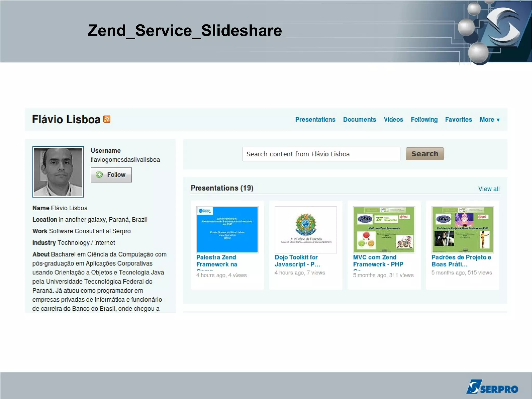532x399 pixels.
Task: Click Flávio Lisboa's profile photo
Action: tap(58, 172)
